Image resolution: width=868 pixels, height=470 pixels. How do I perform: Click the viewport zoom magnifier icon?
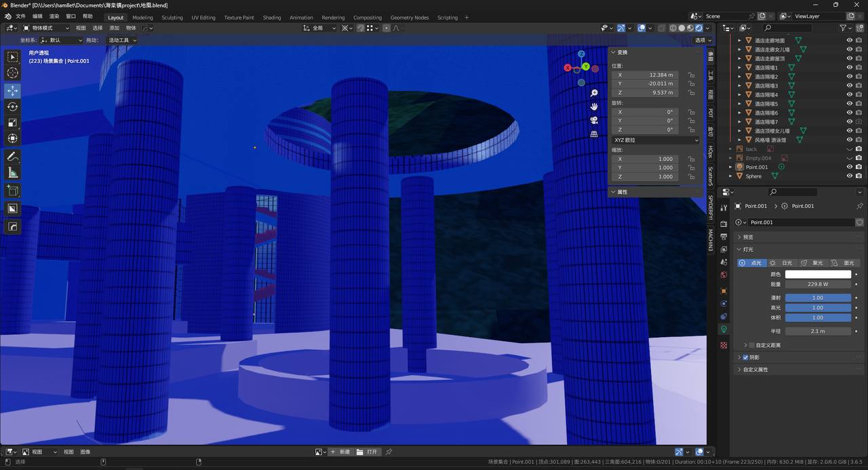(594, 93)
